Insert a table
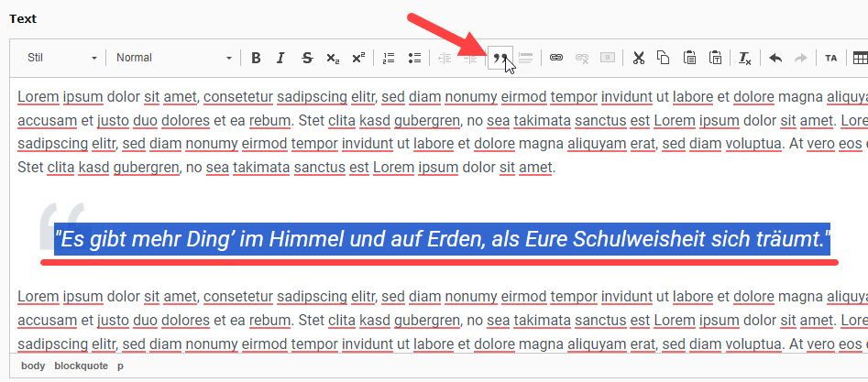The height and width of the screenshot is (382, 868). pos(860,58)
